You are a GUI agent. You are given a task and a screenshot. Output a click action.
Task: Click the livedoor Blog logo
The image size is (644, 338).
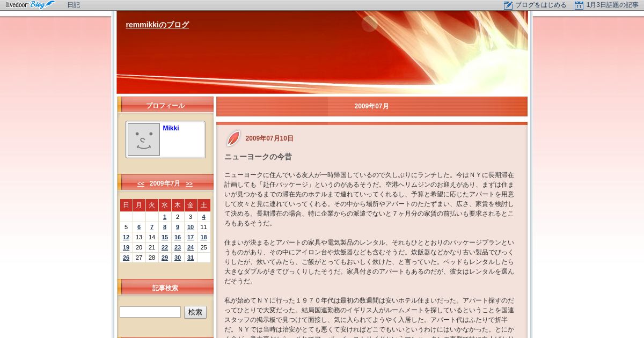[31, 5]
